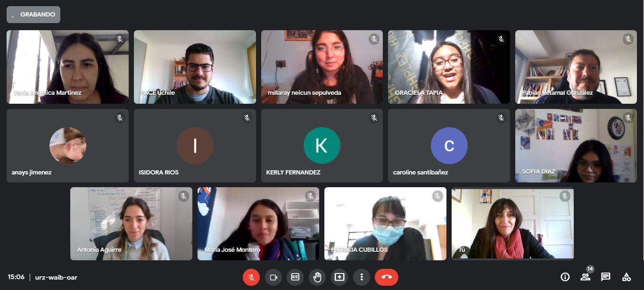Unmute microphone with the red mic button
This screenshot has height=290, width=644.
pos(251,277)
